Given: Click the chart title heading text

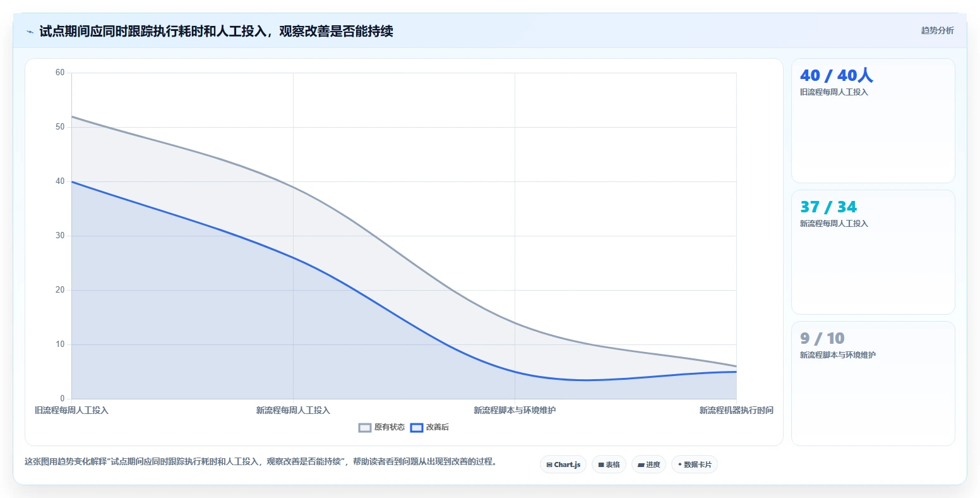Looking at the screenshot, I should tap(216, 31).
